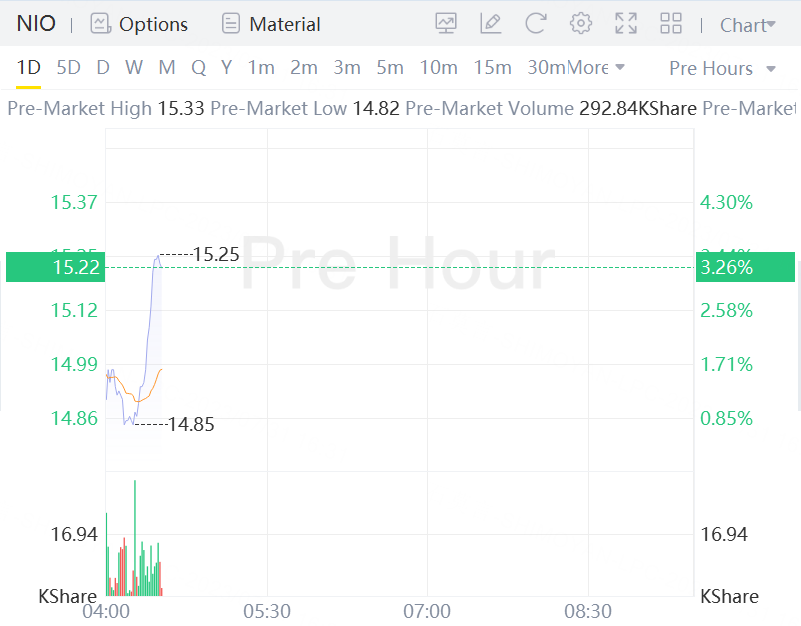Switch to the 1m interval
801x626 pixels.
pyautogui.click(x=261, y=67)
